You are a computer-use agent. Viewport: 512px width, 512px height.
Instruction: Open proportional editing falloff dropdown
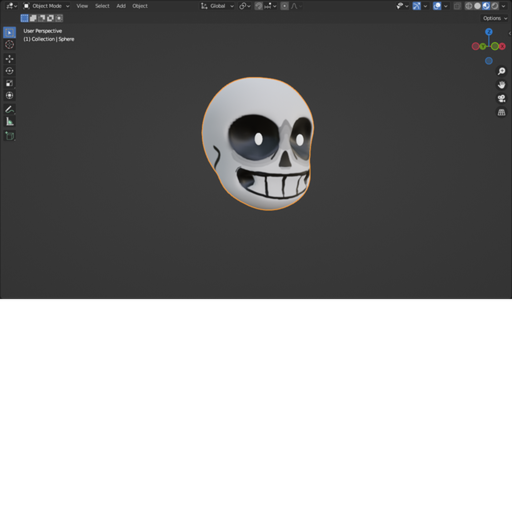(296, 6)
